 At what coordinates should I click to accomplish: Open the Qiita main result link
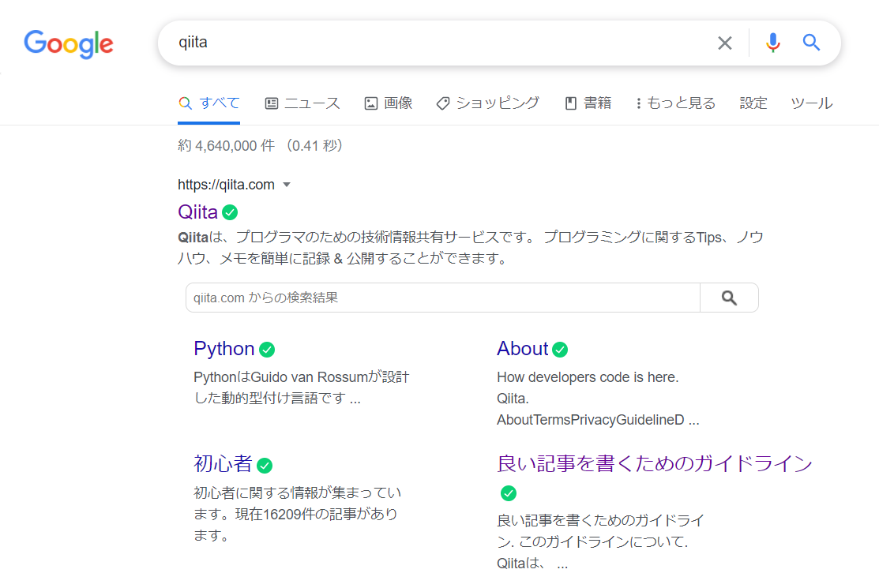pyautogui.click(x=197, y=212)
